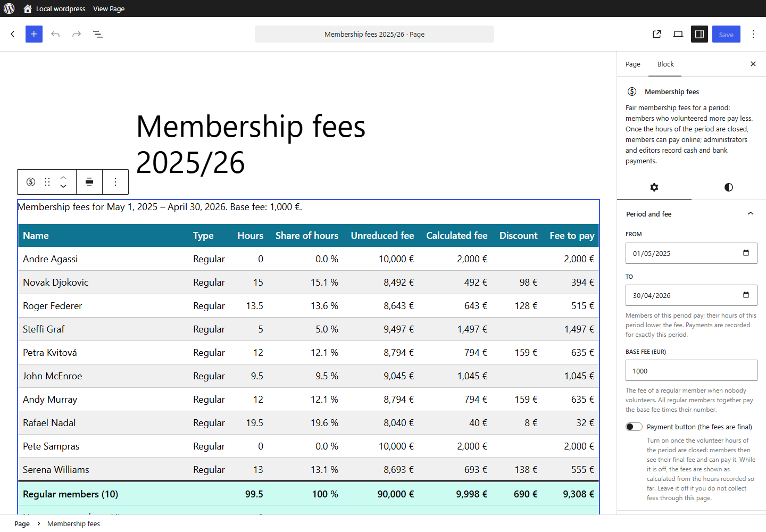Open the page in a new tab
This screenshot has height=532, width=766.
(657, 34)
